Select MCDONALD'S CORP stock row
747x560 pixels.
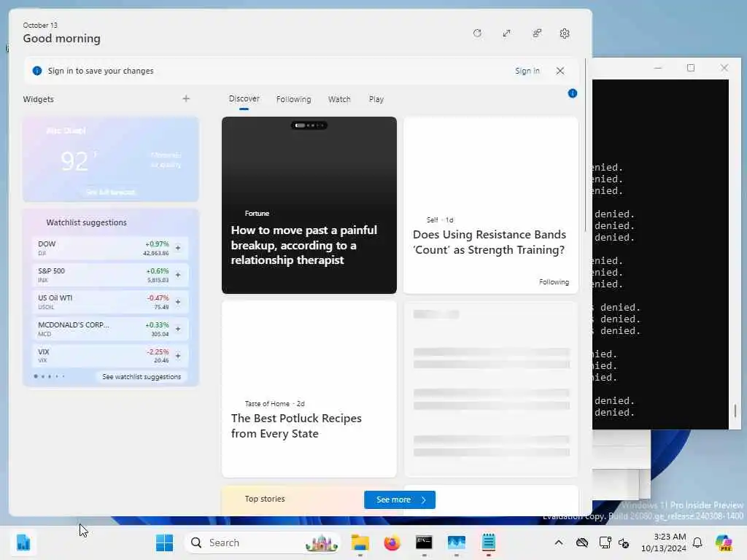point(111,329)
